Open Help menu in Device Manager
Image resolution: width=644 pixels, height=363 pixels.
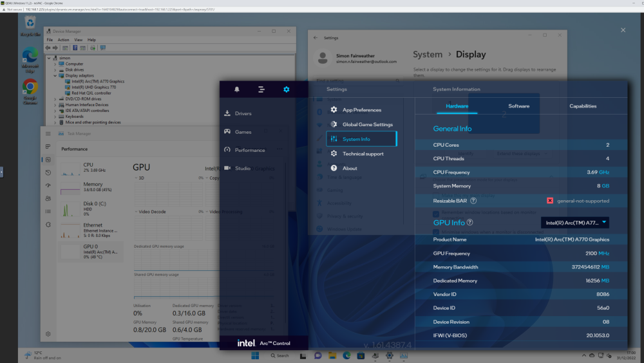tap(91, 40)
